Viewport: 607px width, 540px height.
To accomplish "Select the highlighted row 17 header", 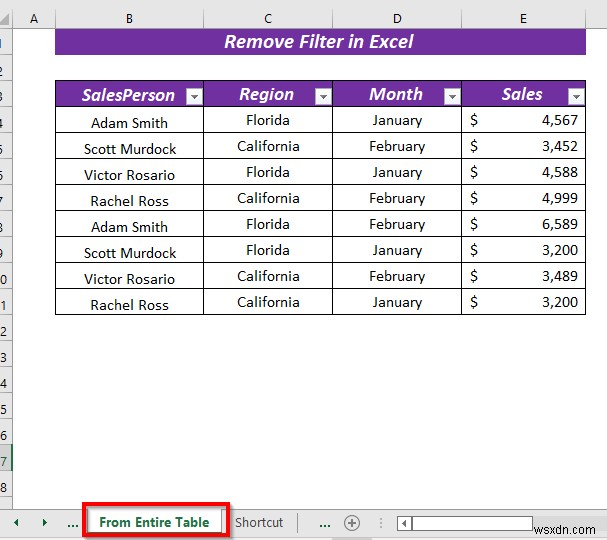I will click(x=5, y=458).
